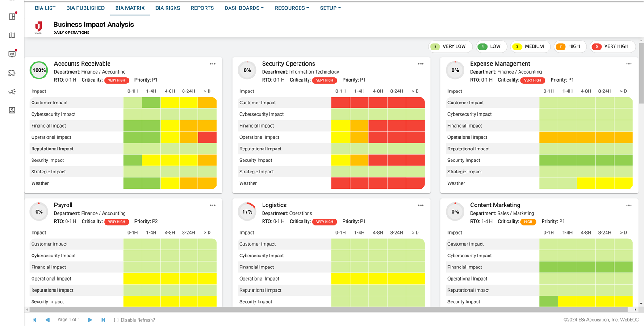644x326 pixels.
Task: Click the WebEOC logo next to Business Impact Analysis
Action: (x=39, y=27)
